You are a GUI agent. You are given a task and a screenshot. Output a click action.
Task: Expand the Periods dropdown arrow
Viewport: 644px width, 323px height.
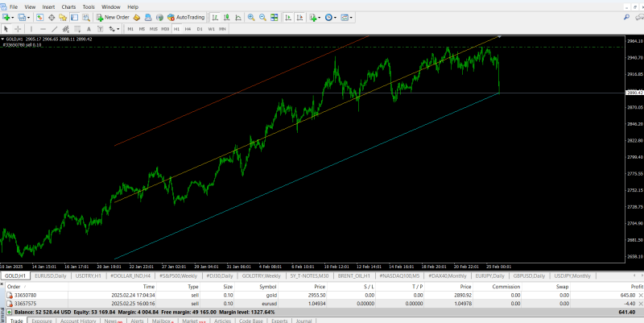pyautogui.click(x=335, y=18)
